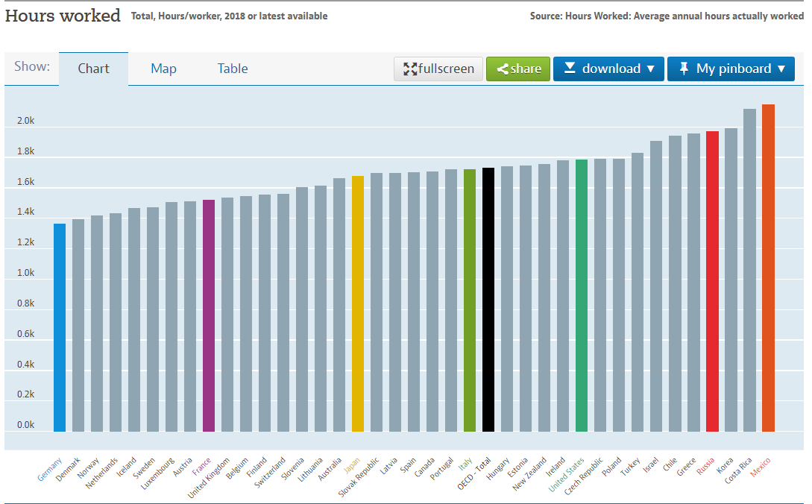Toggle the Japan country label
812x504 pixels.
(353, 465)
